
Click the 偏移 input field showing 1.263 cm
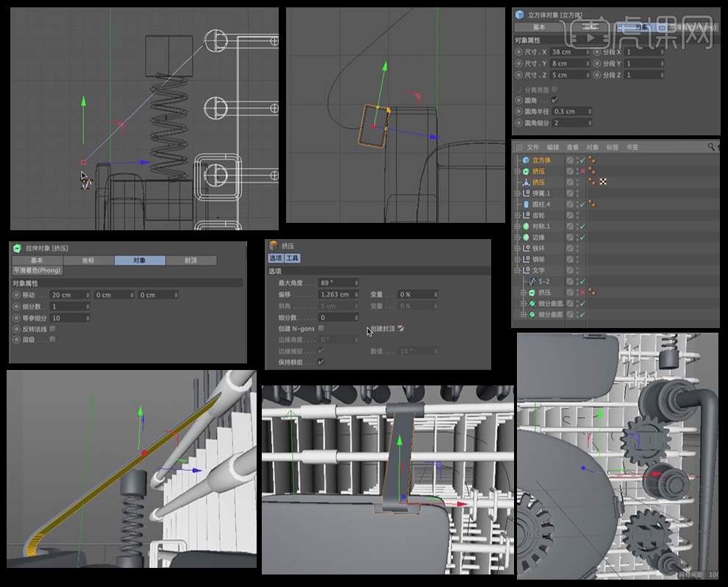point(335,294)
